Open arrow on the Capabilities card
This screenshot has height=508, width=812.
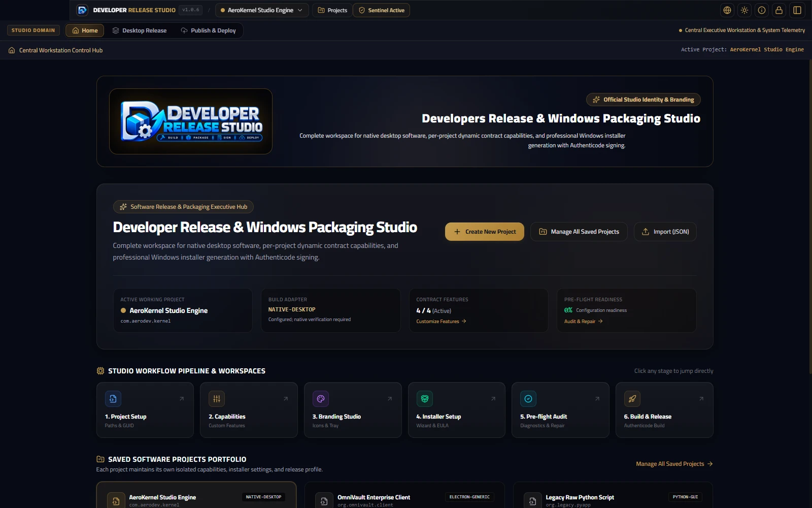click(x=286, y=399)
